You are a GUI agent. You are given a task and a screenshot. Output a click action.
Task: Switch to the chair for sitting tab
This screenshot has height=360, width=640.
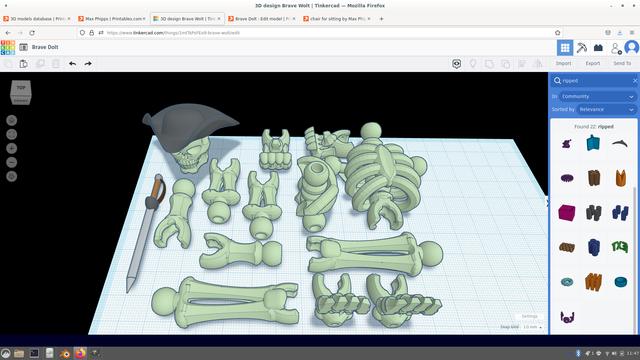337,19
